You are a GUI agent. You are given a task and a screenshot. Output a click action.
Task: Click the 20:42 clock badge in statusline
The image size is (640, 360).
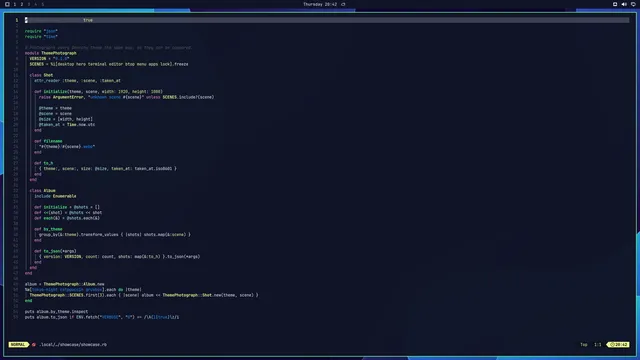[618, 344]
